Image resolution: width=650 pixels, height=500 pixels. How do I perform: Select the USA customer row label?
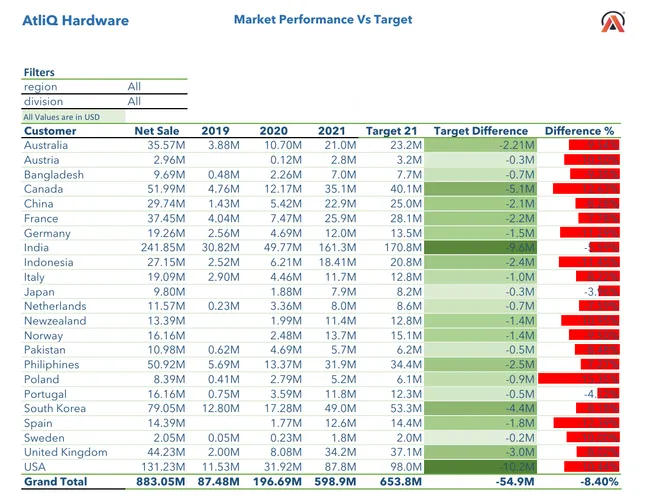[x=35, y=467]
